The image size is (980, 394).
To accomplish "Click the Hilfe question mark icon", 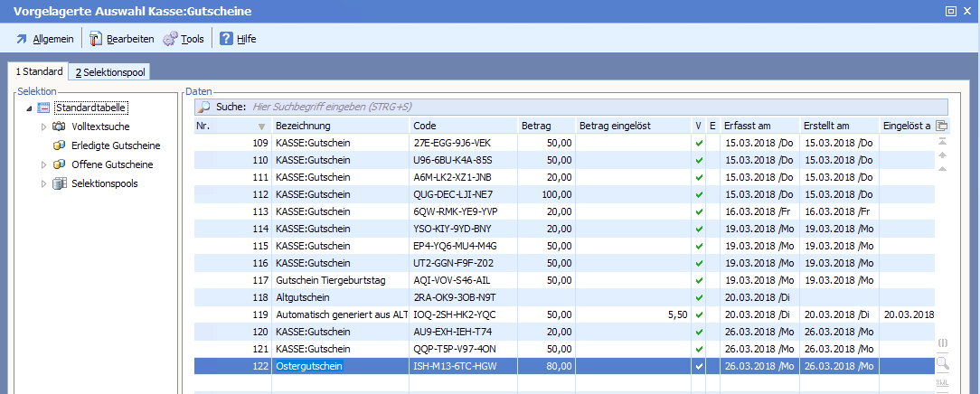I will tap(226, 39).
